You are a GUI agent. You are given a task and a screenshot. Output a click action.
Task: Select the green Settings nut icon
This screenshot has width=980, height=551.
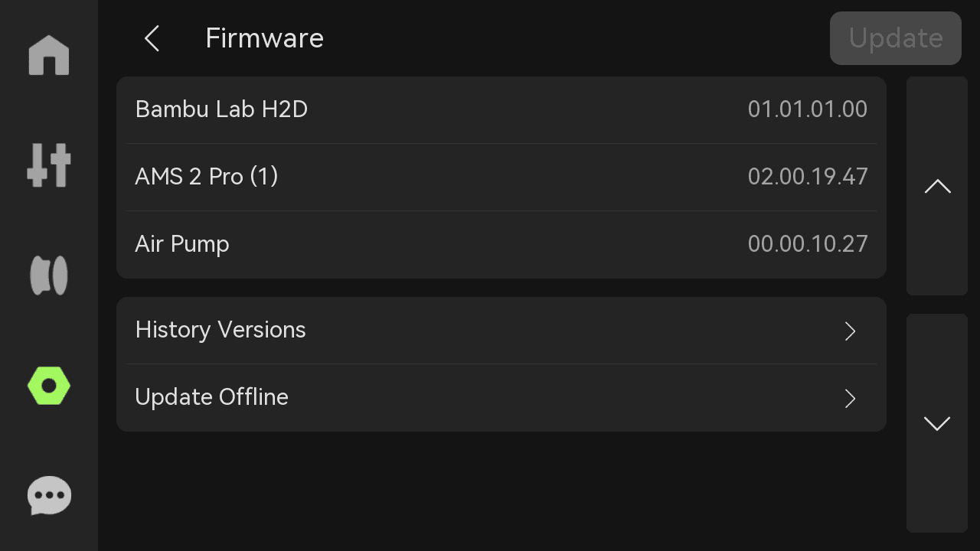49,386
